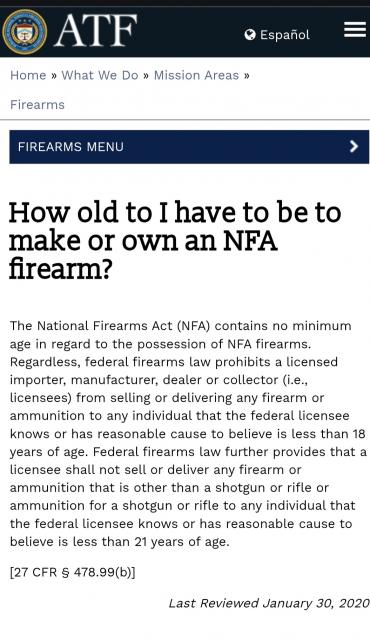This screenshot has width=370, height=640.
Task: Click the ATF text logo
Action: (x=96, y=31)
